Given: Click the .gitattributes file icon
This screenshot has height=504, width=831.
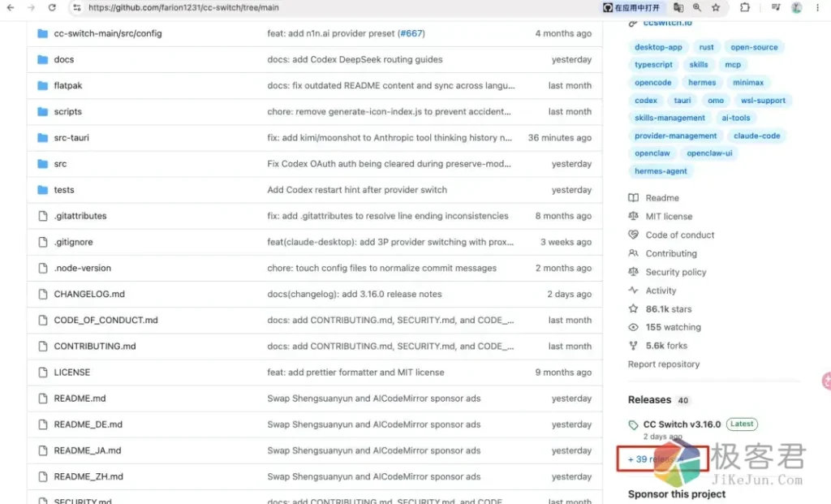Looking at the screenshot, I should coord(43,216).
